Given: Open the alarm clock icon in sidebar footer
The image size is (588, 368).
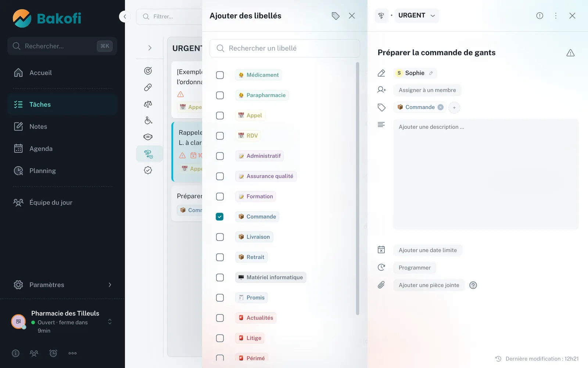Looking at the screenshot, I should pos(53,353).
